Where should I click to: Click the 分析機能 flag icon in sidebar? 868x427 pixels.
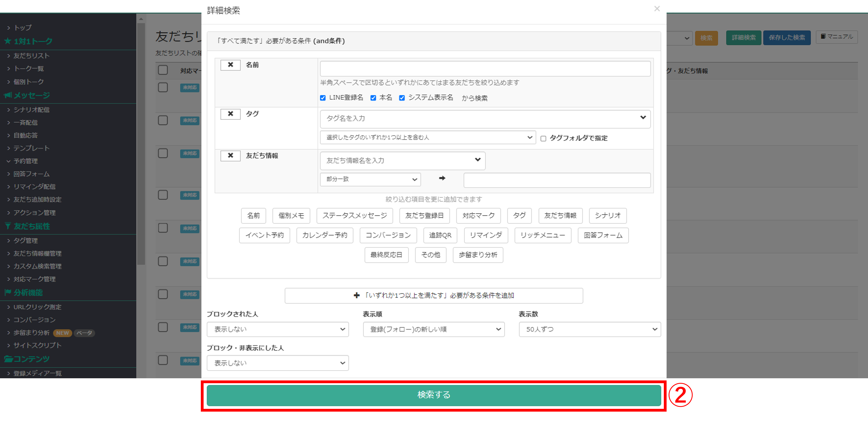coord(7,292)
